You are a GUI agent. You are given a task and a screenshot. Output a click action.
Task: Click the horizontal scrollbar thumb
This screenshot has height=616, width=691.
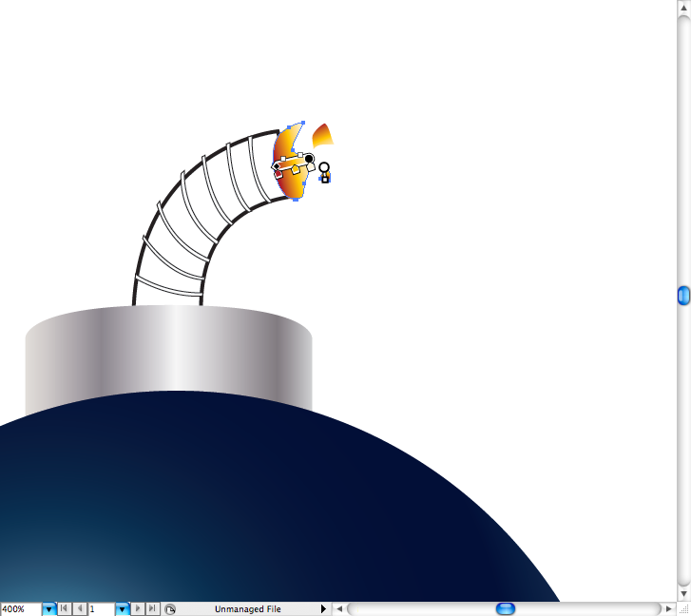pyautogui.click(x=506, y=608)
